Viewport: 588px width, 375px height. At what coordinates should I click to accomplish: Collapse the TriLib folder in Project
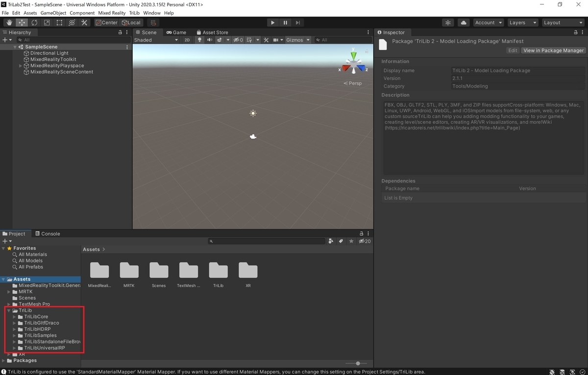(x=9, y=310)
